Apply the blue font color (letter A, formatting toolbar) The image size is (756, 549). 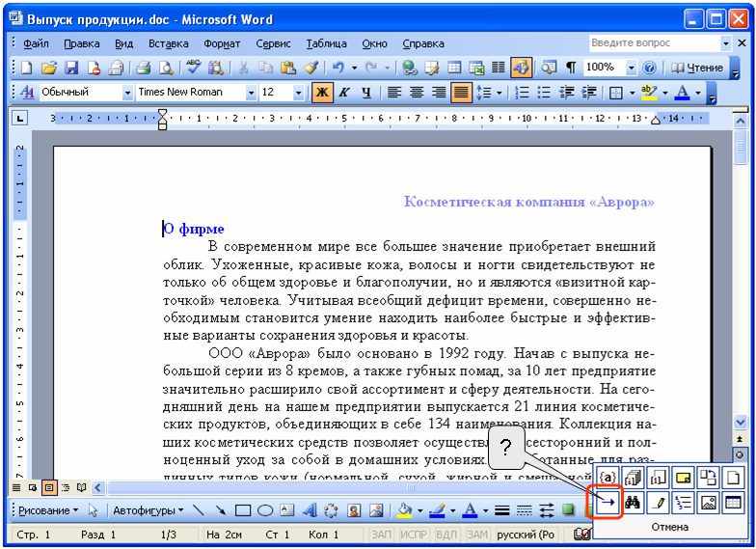point(682,93)
